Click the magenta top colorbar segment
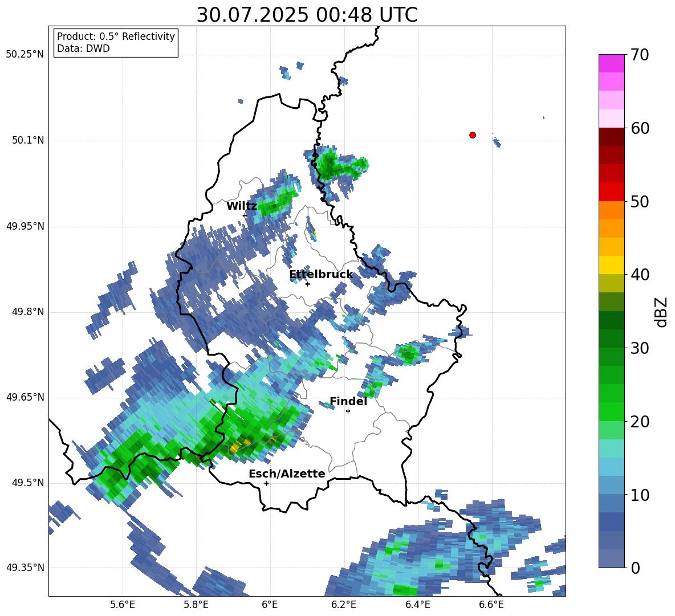This screenshot has width=675, height=616. pyautogui.click(x=611, y=63)
